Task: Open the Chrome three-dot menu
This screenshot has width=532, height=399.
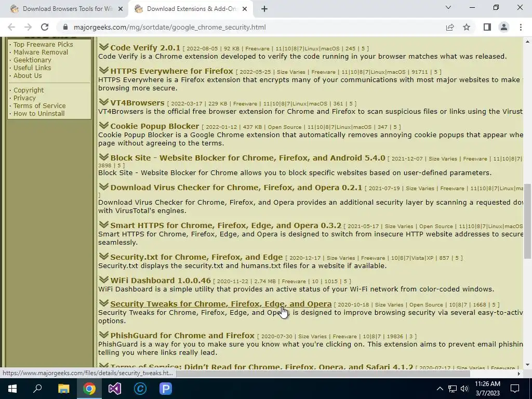Action: (x=521, y=27)
